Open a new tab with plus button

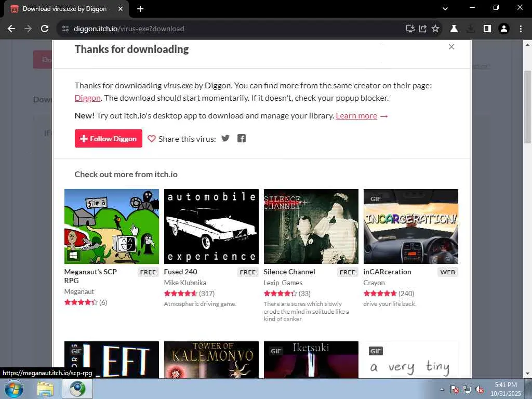click(140, 9)
